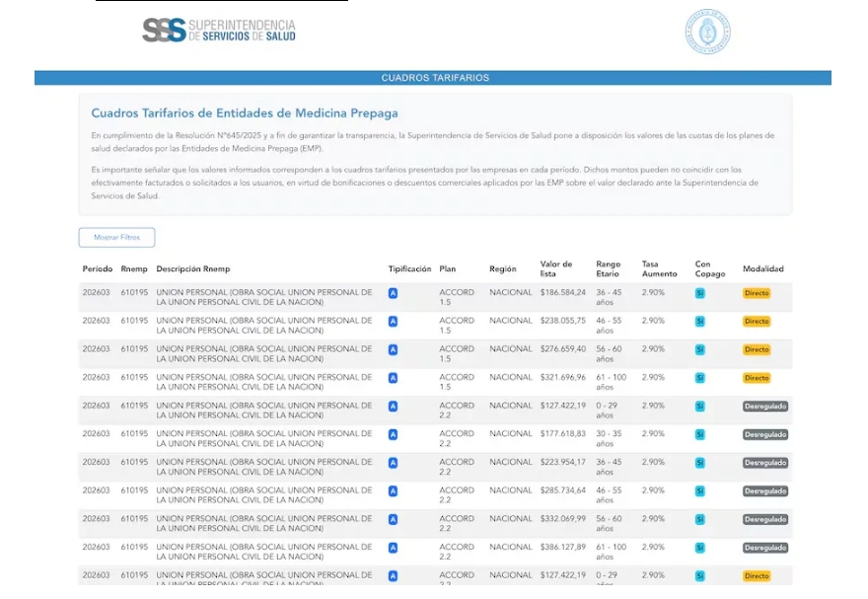Click the SI copago badge in the $238.055,75 row
Image resolution: width=868 pixels, height=599 pixels.
(699, 322)
